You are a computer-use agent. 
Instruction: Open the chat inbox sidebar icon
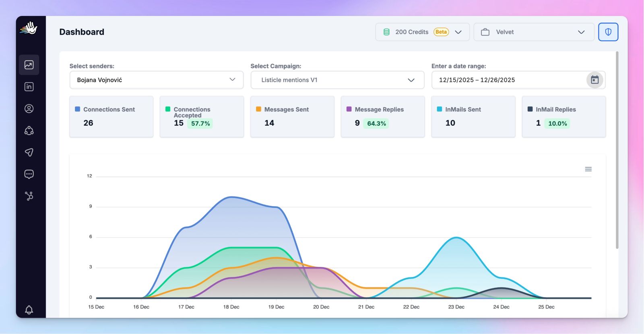tap(29, 174)
